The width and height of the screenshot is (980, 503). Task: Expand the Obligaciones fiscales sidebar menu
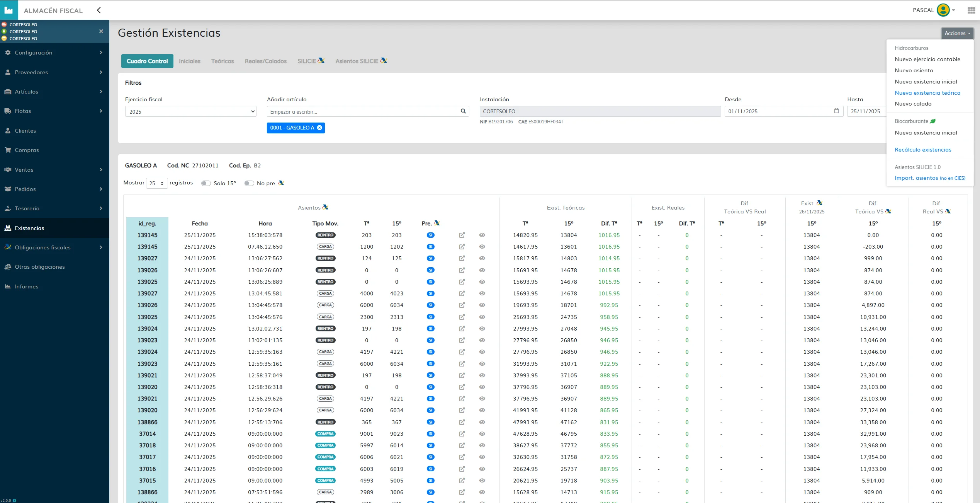click(x=54, y=247)
